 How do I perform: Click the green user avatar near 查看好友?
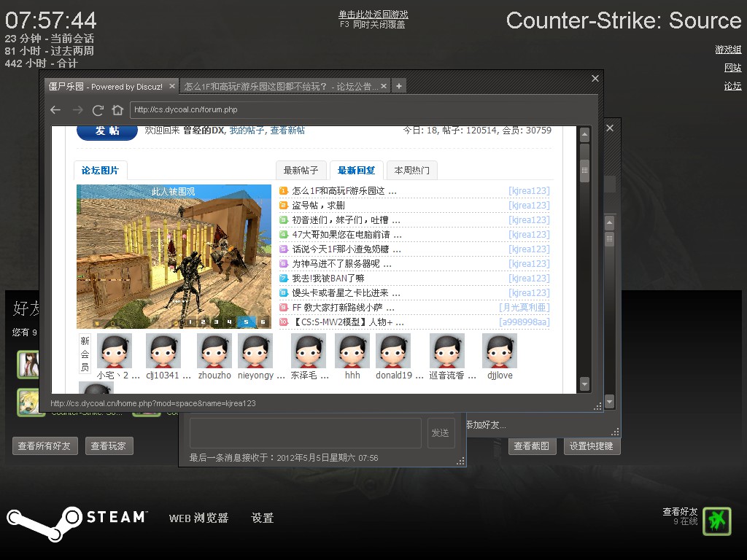(717, 521)
